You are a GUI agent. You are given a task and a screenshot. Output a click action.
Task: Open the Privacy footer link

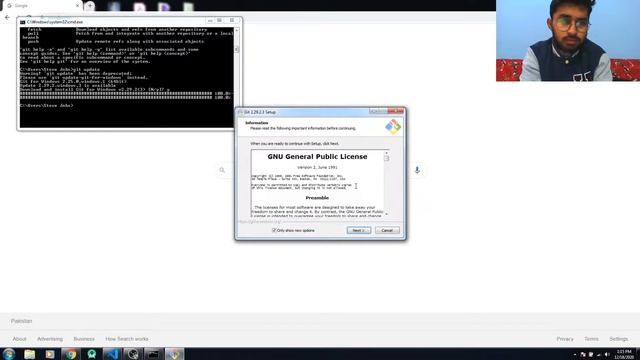[x=565, y=339]
